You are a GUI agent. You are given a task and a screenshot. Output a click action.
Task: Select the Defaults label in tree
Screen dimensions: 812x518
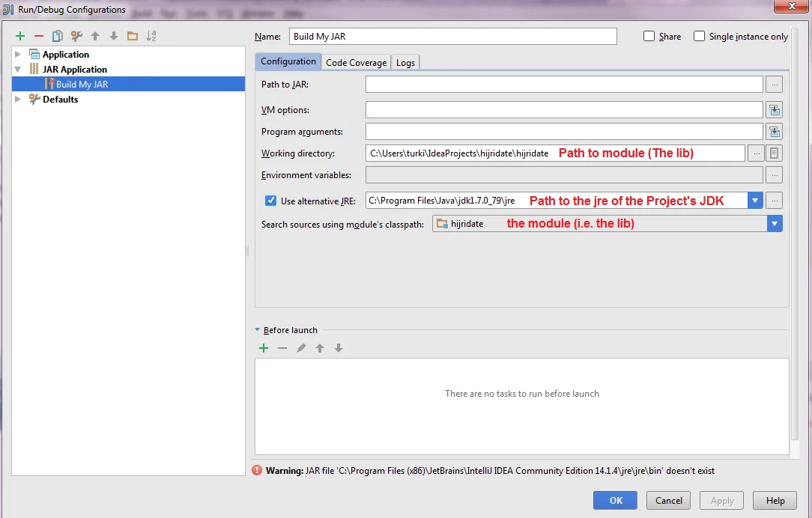(x=60, y=100)
